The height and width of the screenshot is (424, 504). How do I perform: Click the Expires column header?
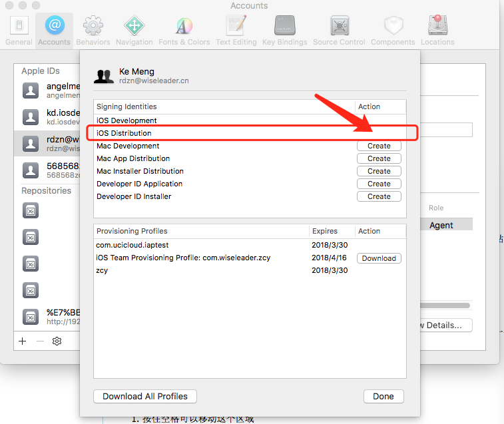point(332,231)
